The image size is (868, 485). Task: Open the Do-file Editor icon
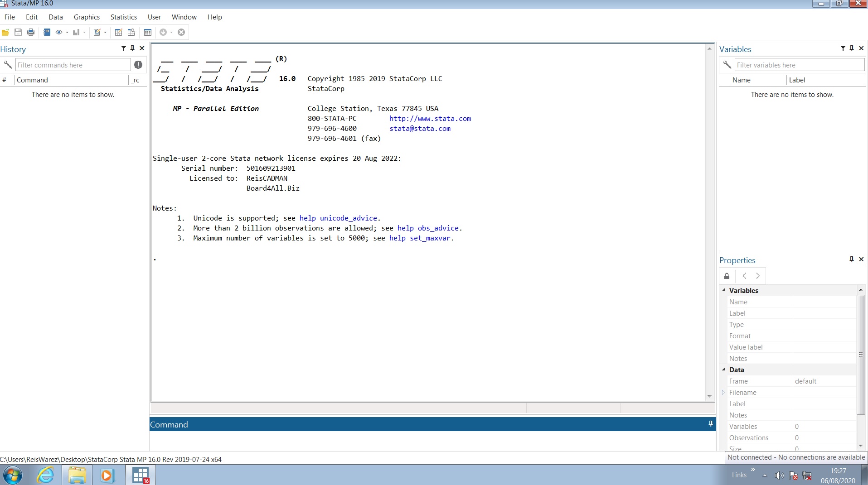point(97,32)
